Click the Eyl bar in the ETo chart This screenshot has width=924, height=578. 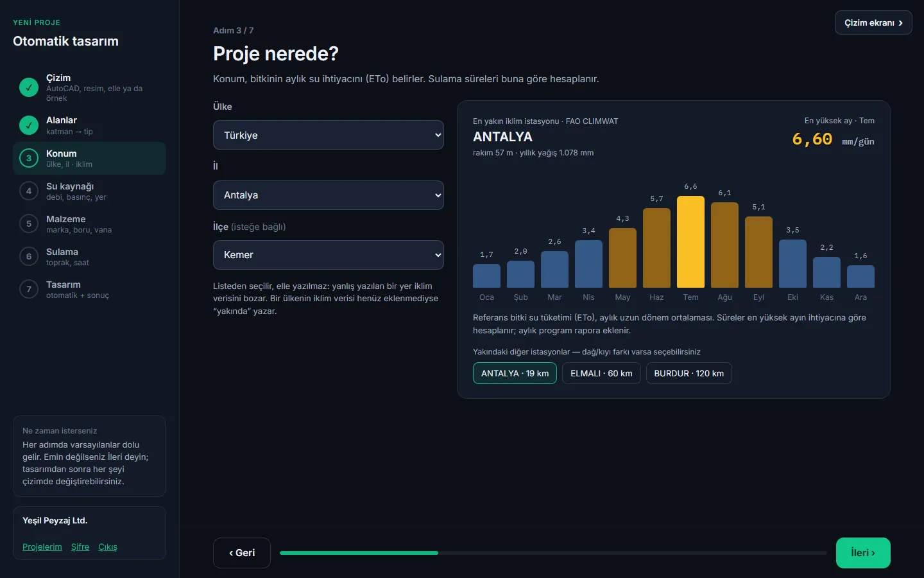pyautogui.click(x=758, y=252)
